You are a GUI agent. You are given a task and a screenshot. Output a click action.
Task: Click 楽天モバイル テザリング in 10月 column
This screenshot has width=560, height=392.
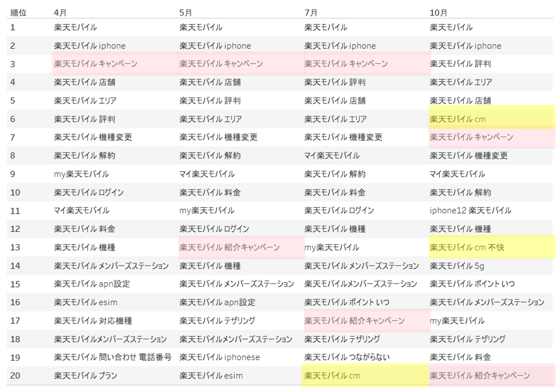[468, 339]
